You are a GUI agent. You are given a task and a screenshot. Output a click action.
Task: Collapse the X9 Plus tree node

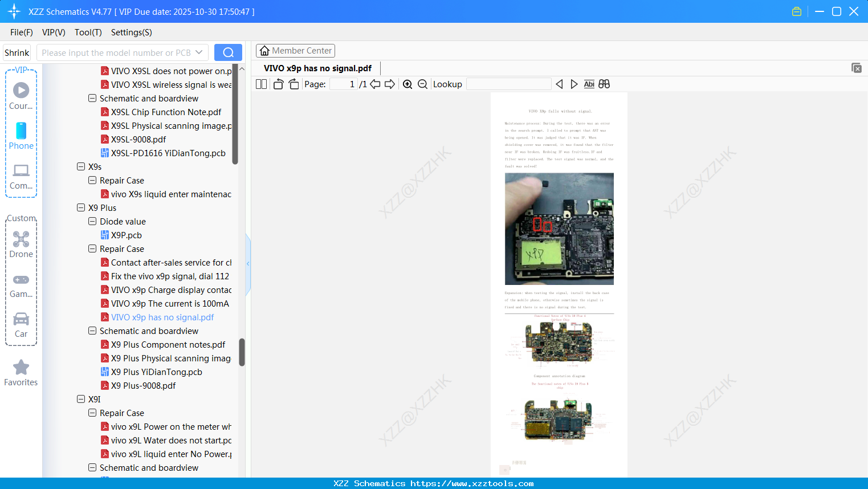pos(81,207)
